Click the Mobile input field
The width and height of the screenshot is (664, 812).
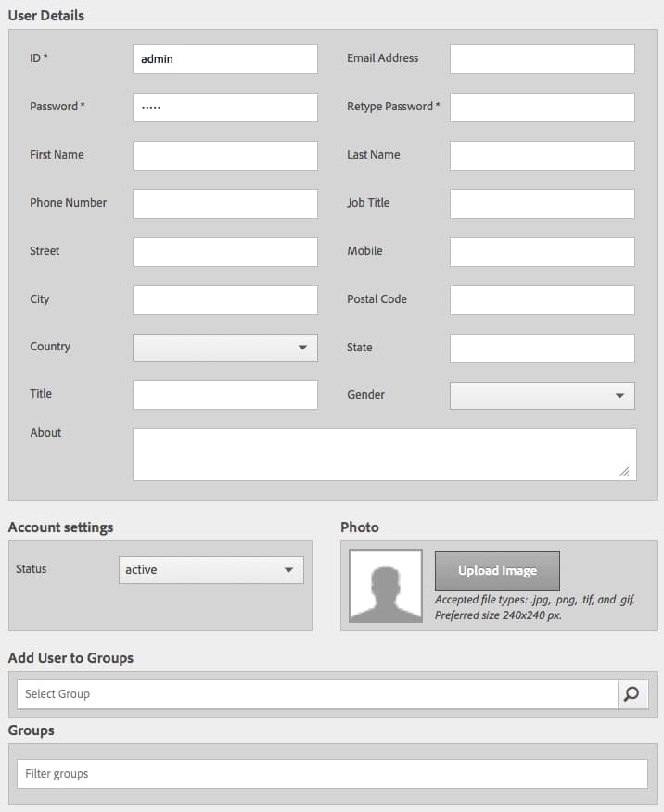[x=542, y=252]
